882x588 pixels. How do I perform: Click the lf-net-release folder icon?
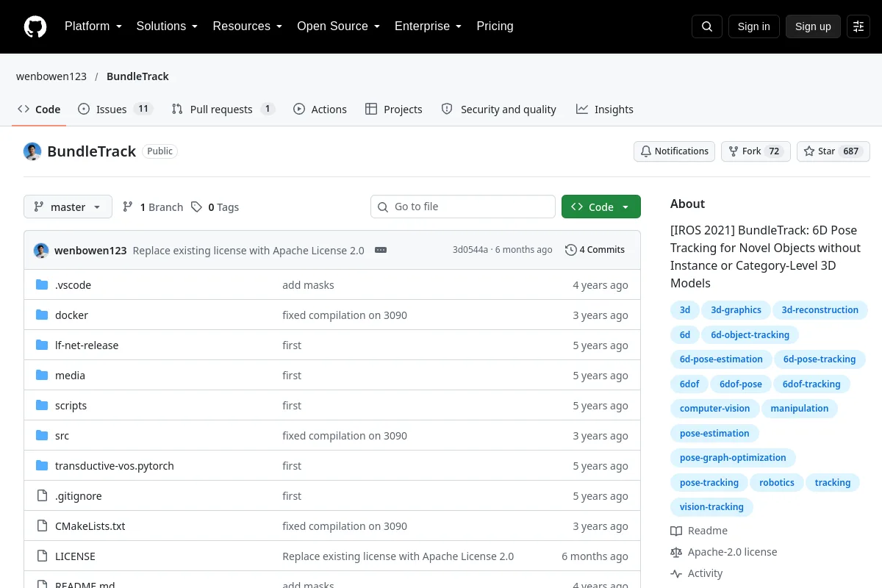point(42,345)
